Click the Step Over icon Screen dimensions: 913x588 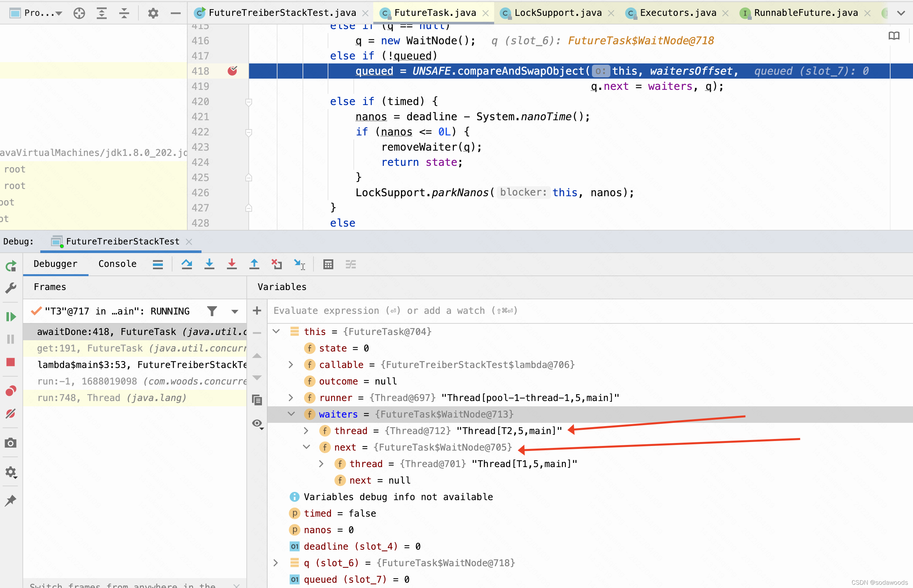click(187, 264)
